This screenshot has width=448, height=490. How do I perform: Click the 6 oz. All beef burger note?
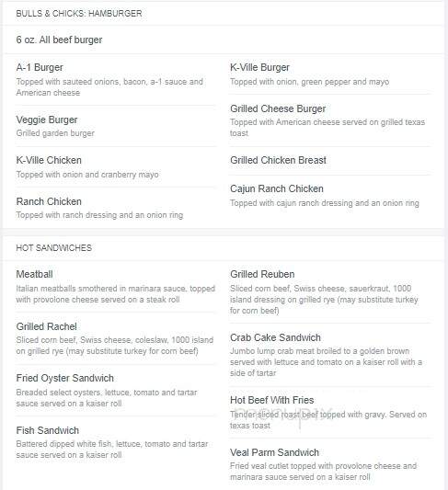pyautogui.click(x=59, y=40)
